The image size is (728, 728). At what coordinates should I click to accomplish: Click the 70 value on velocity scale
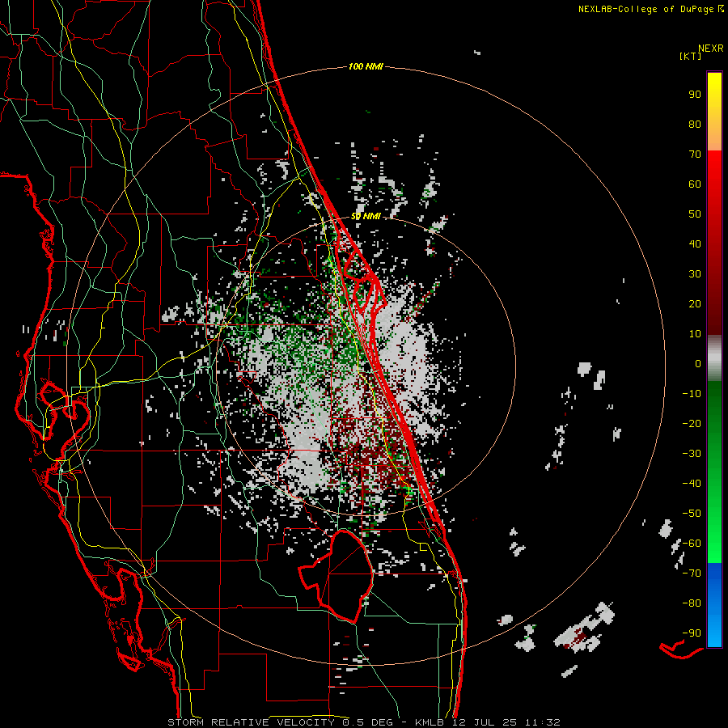[x=695, y=154]
